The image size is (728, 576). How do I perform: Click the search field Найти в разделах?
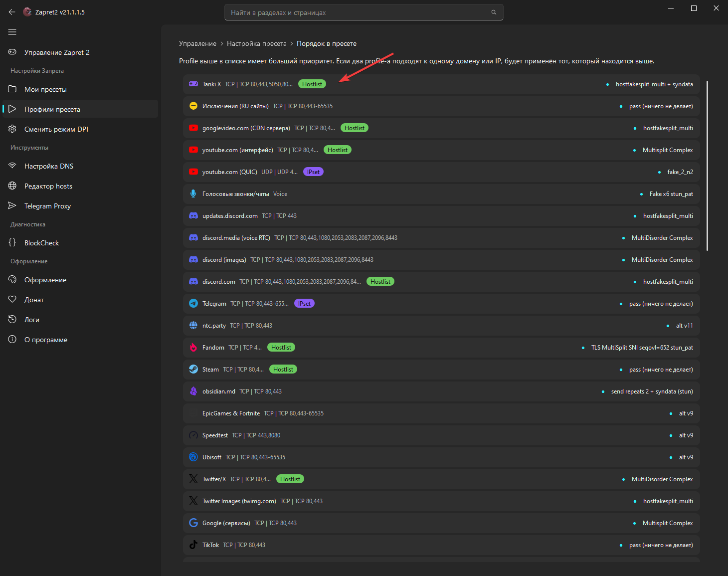point(364,12)
